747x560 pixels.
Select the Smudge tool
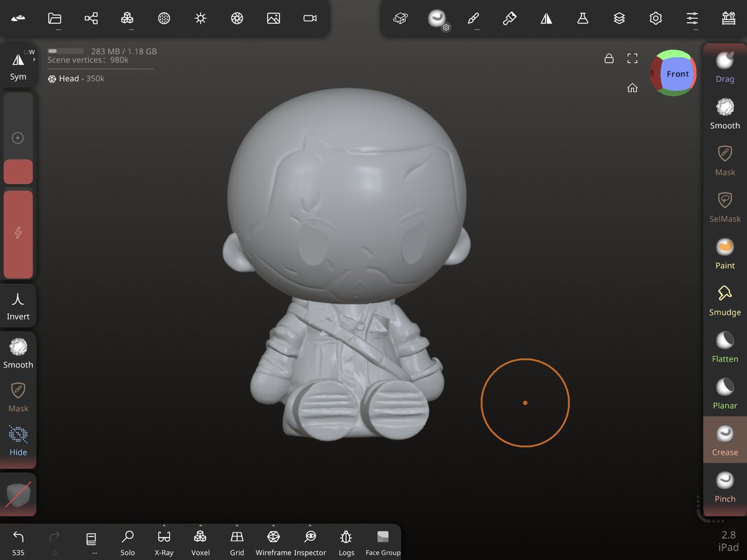pos(725,300)
